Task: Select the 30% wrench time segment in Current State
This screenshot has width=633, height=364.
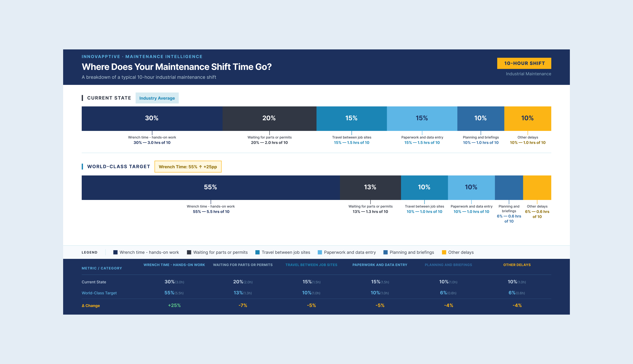Action: [152, 118]
